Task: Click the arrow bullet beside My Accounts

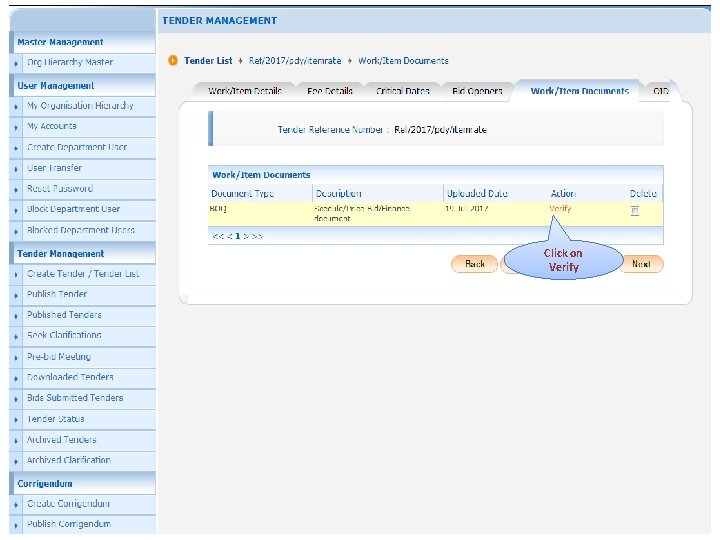Action: [16, 127]
